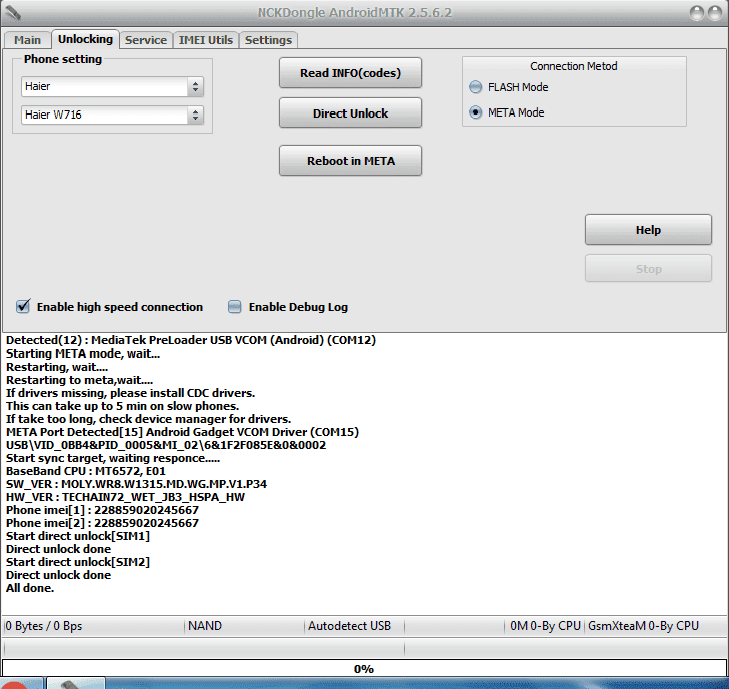729x689 pixels.
Task: Click 'If drivers missing' log line
Action: click(130, 393)
